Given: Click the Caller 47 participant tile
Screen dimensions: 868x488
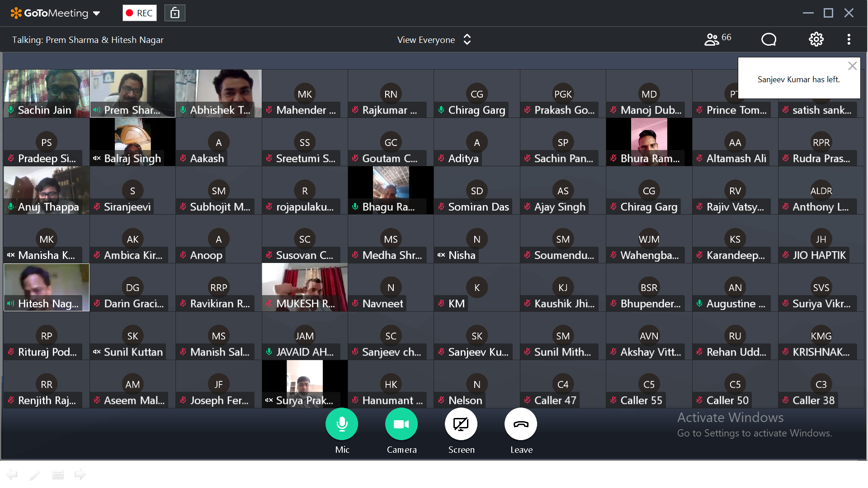Looking at the screenshot, I should (x=563, y=385).
